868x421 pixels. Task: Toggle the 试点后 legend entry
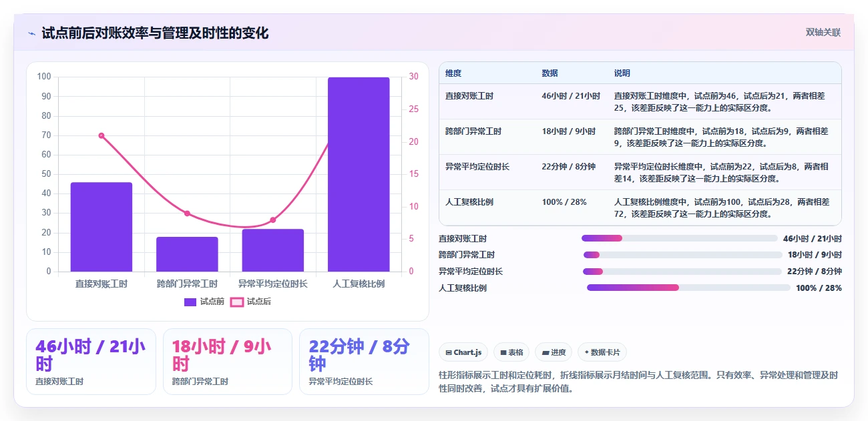click(x=250, y=302)
